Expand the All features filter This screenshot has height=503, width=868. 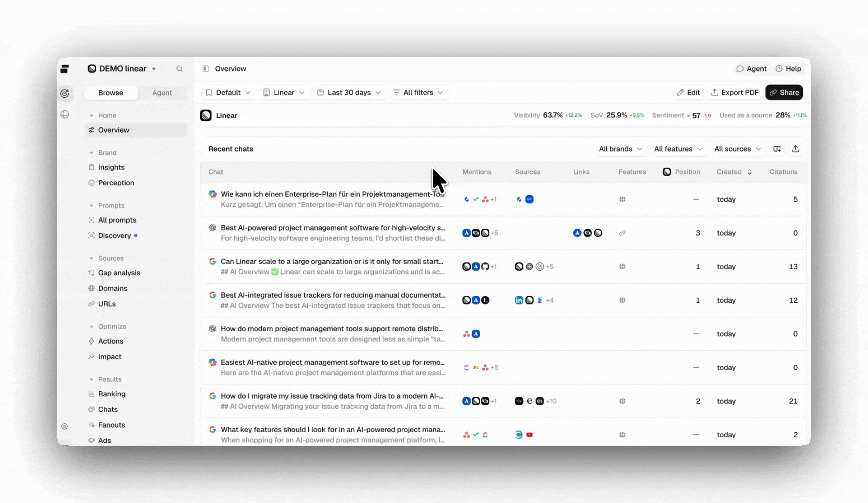point(678,149)
